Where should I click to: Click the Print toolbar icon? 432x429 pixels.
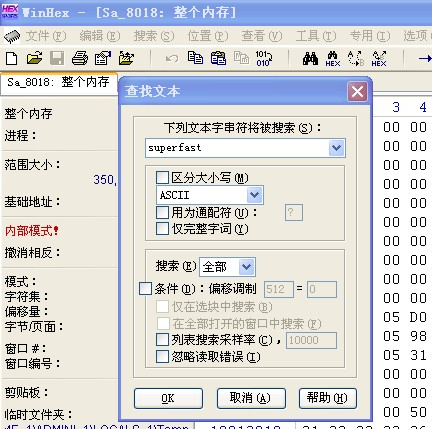pyautogui.click(x=80, y=58)
